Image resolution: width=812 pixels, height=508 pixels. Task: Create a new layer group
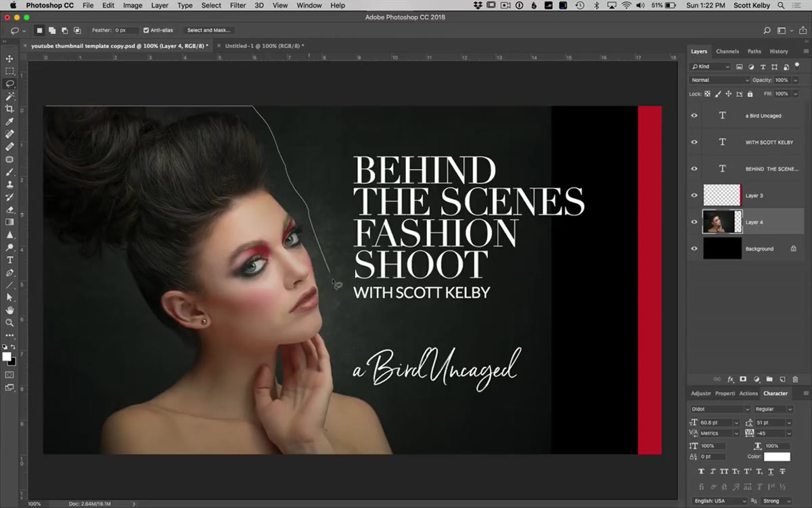pyautogui.click(x=769, y=379)
